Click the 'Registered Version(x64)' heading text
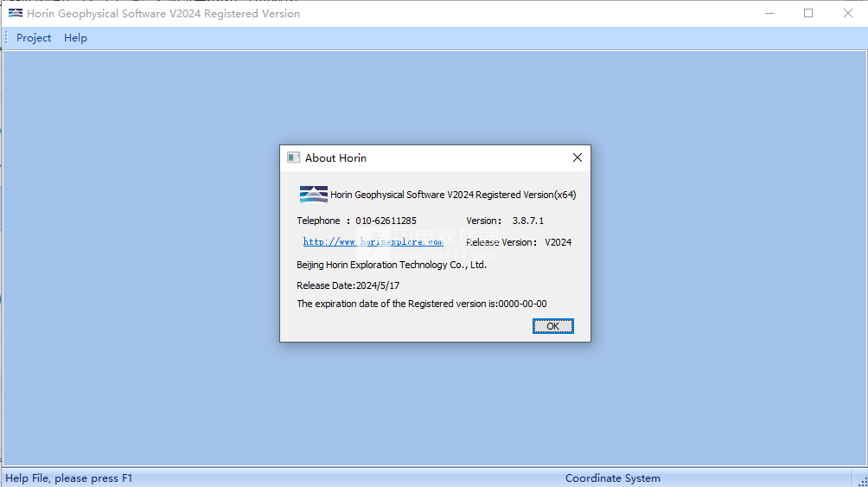868x487 pixels. click(526, 195)
